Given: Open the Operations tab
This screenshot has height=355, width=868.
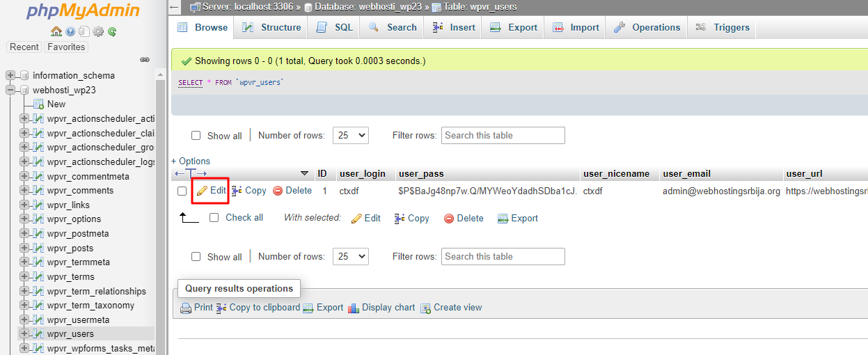Looking at the screenshot, I should (x=647, y=27).
